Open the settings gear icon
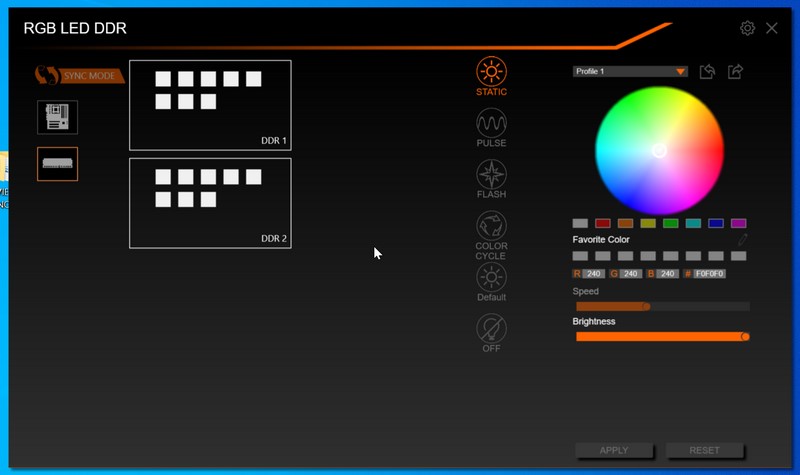This screenshot has height=475, width=800. click(747, 28)
